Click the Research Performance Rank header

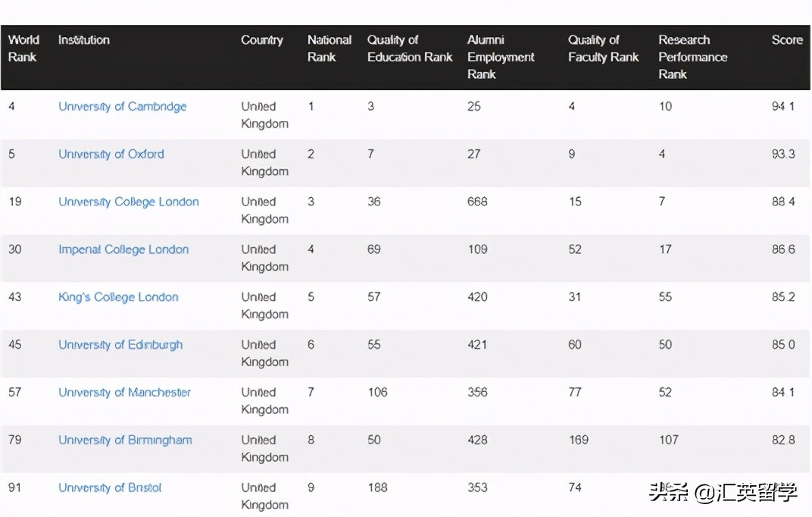tap(692, 57)
